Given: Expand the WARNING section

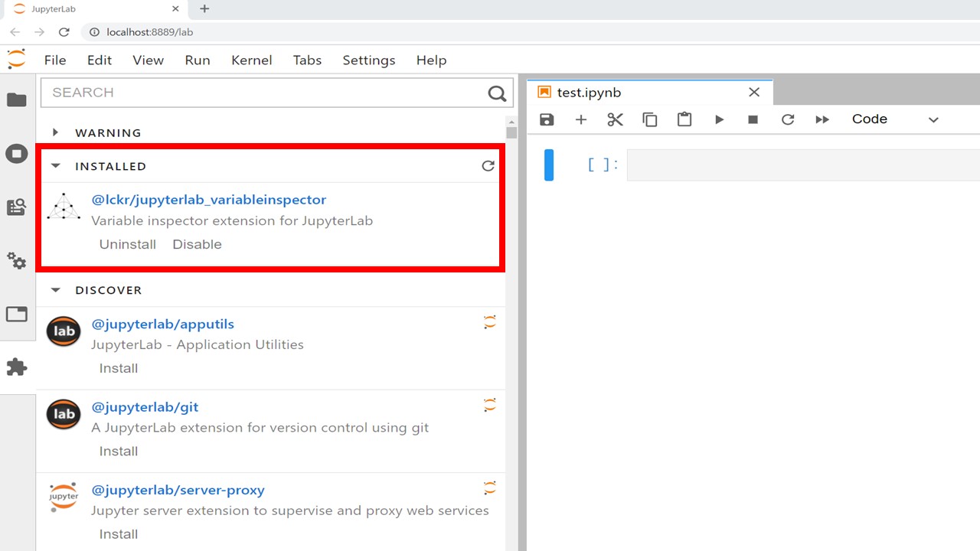Looking at the screenshot, I should pyautogui.click(x=55, y=132).
